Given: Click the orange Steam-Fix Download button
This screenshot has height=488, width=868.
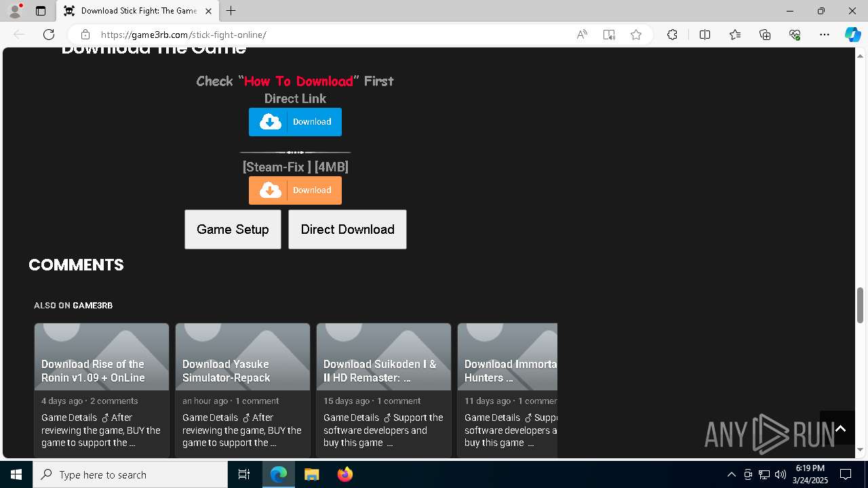Looking at the screenshot, I should pyautogui.click(x=295, y=190).
